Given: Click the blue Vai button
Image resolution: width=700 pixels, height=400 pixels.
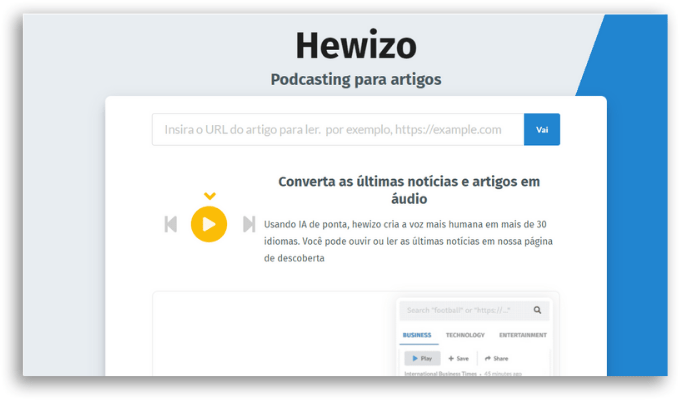Looking at the screenshot, I should [x=542, y=129].
